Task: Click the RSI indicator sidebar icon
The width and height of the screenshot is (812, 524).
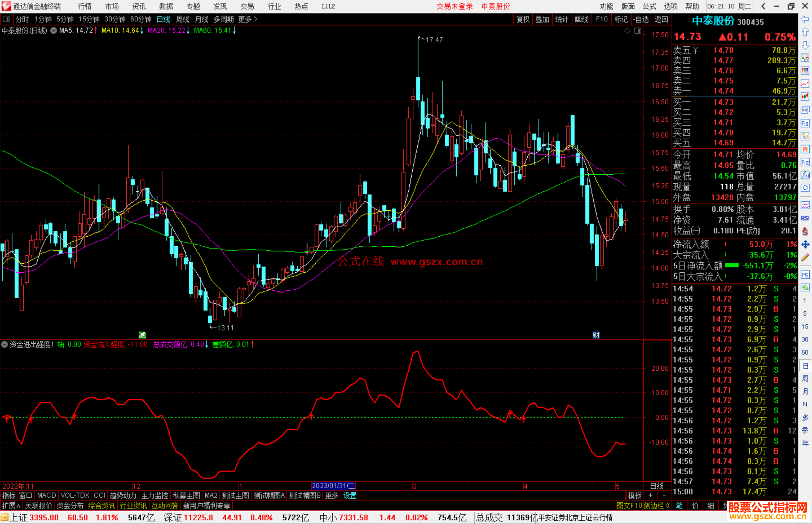Action: coord(805,218)
